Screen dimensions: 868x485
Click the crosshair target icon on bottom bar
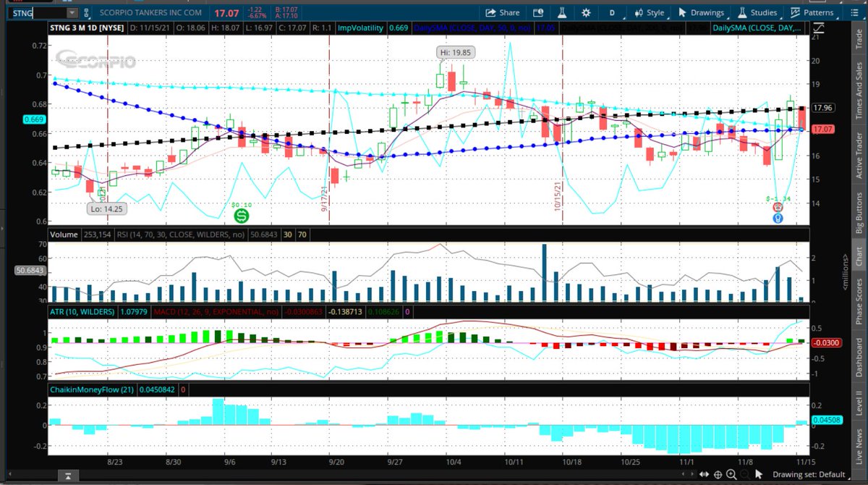point(718,475)
